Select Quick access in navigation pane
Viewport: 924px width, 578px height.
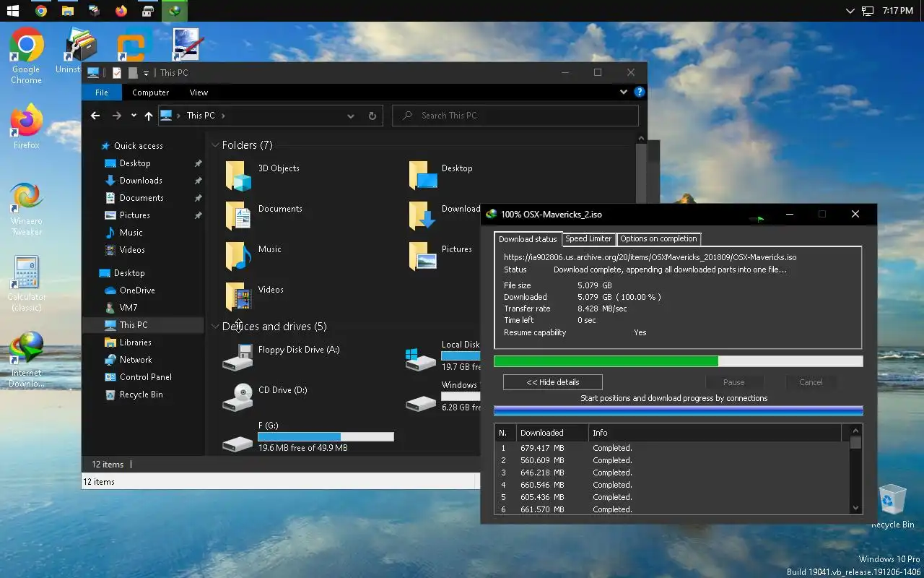(138, 146)
